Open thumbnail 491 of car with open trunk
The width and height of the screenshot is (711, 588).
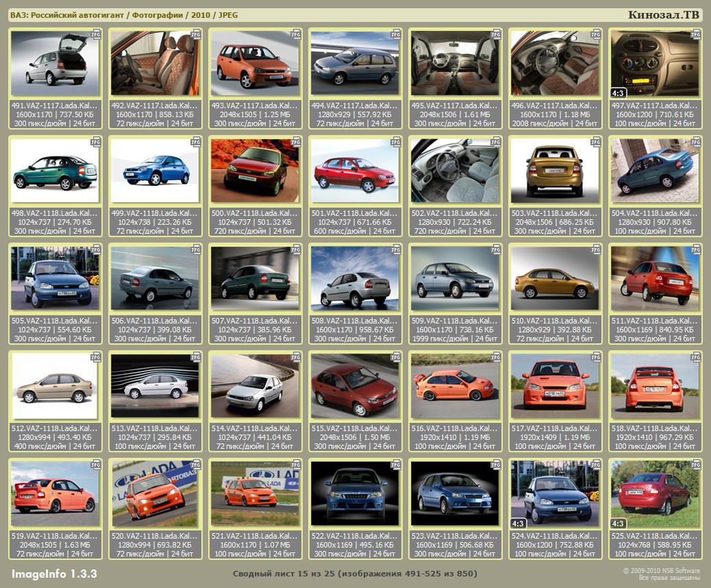pos(55,63)
